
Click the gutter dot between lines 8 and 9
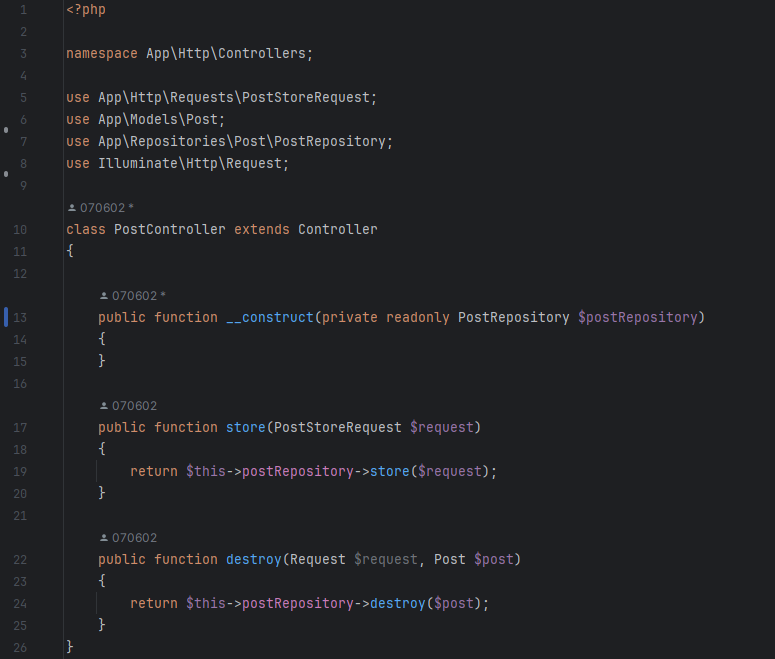pyautogui.click(x=6, y=174)
